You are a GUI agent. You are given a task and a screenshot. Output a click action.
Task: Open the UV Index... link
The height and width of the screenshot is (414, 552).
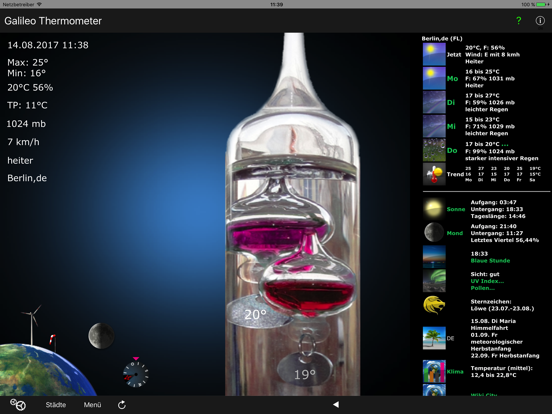pyautogui.click(x=487, y=281)
